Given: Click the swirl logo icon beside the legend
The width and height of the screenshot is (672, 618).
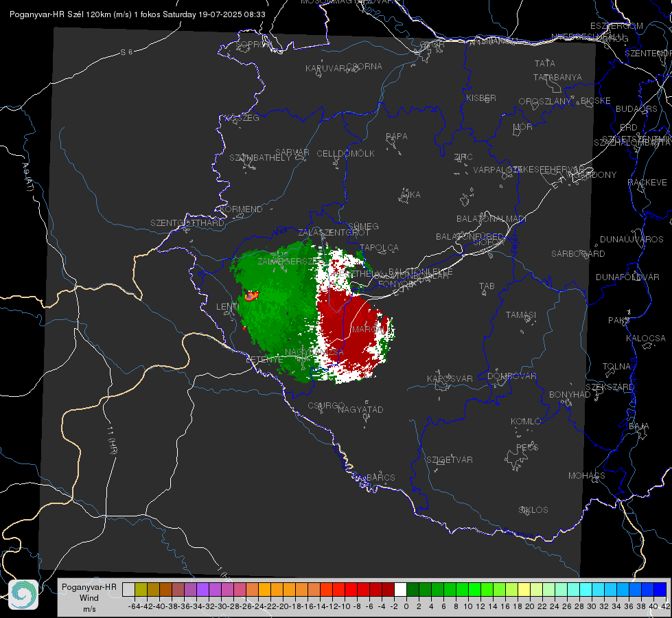Looking at the screenshot, I should pos(23,595).
